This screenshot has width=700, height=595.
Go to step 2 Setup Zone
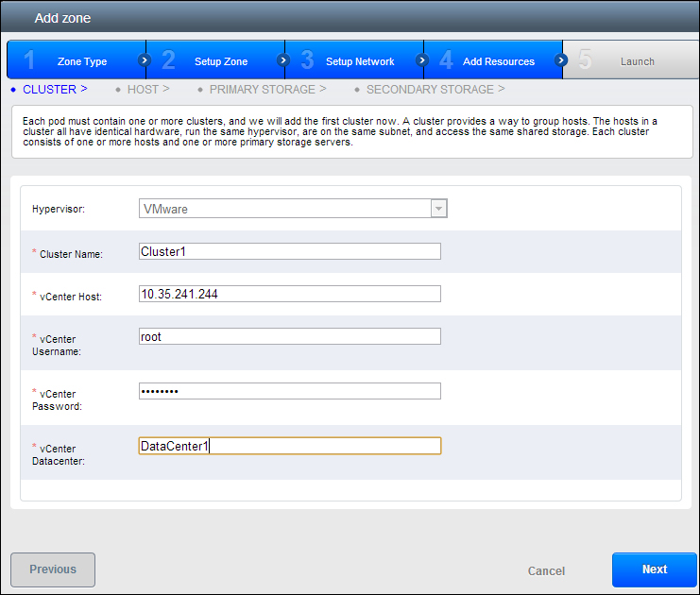[x=215, y=60]
